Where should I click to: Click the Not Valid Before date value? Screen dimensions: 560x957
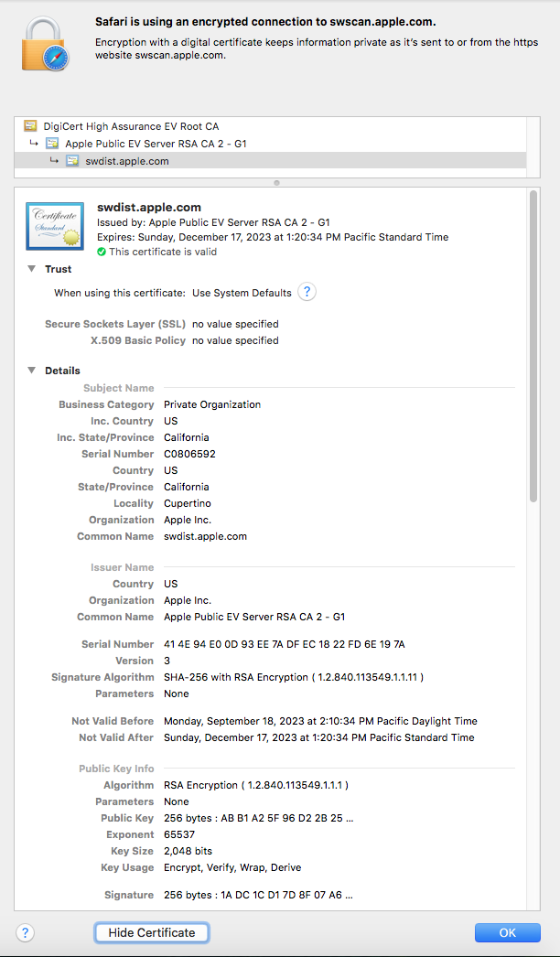[320, 722]
